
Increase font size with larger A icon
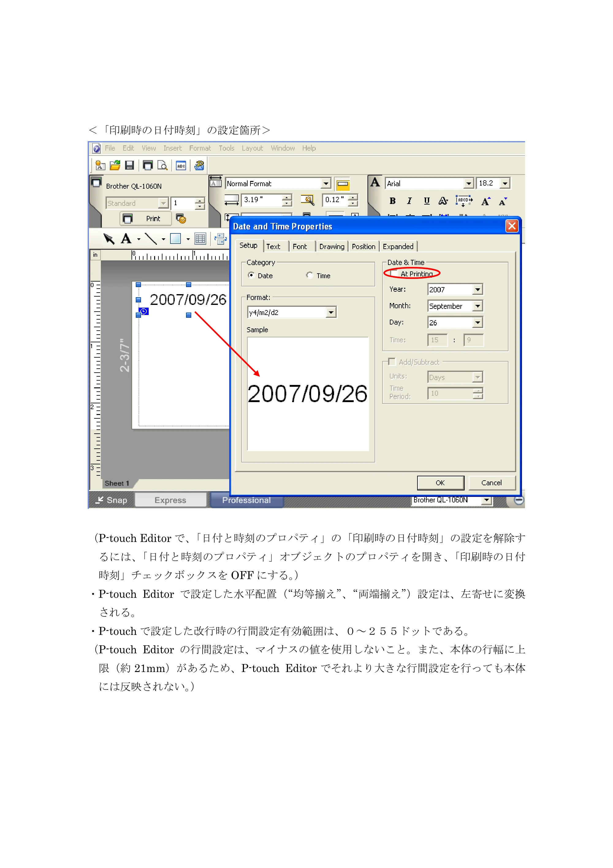point(486,201)
